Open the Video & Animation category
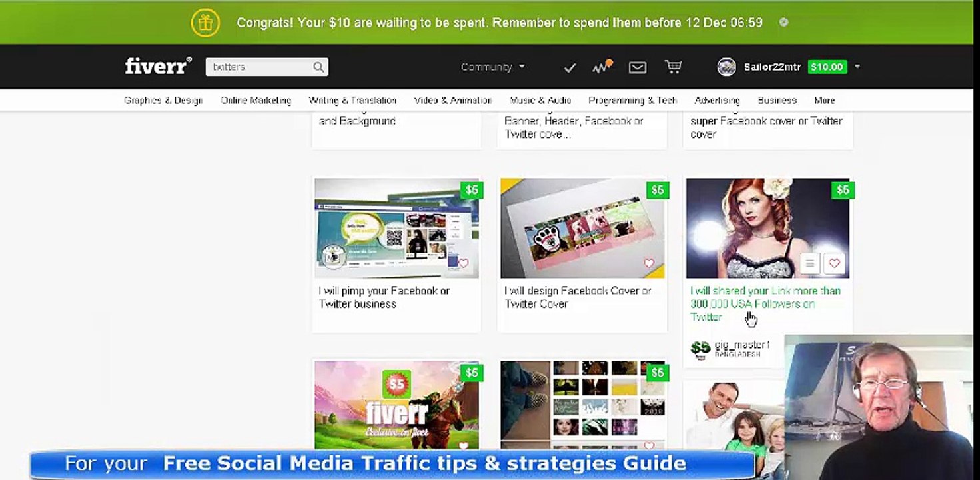 [453, 101]
